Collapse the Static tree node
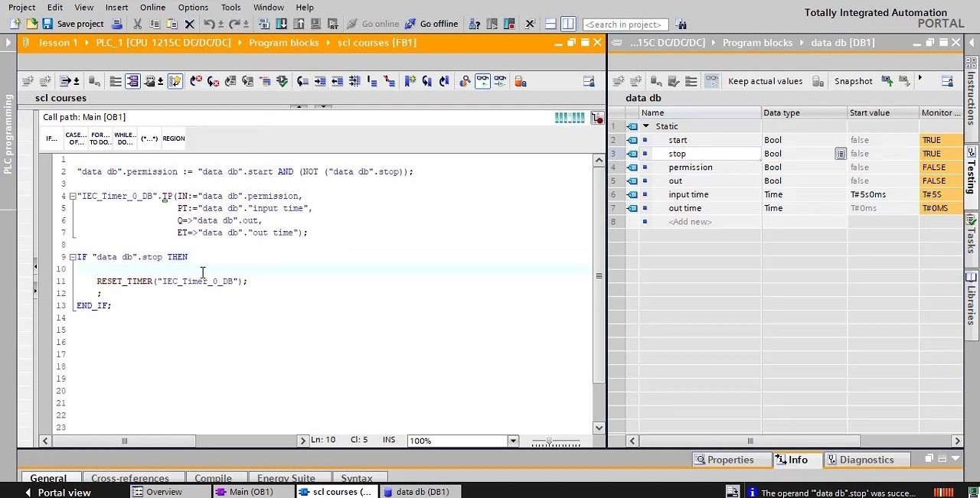The image size is (980, 498). (646, 126)
